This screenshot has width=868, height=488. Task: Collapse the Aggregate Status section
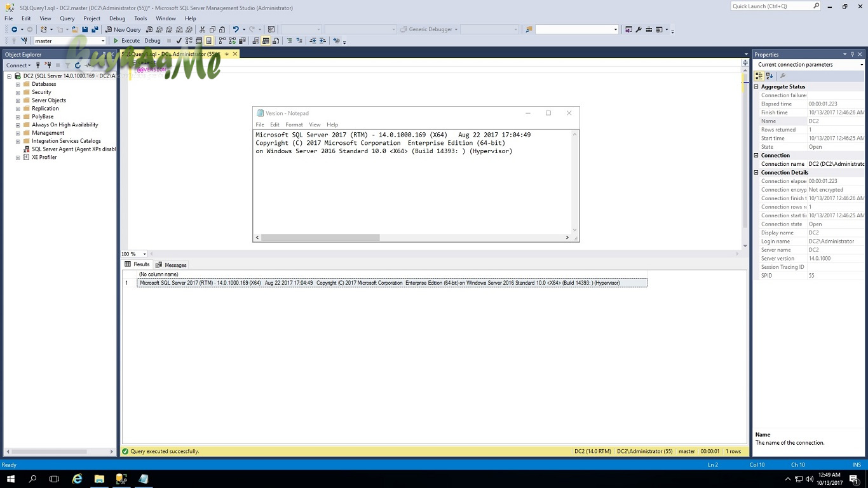click(756, 86)
